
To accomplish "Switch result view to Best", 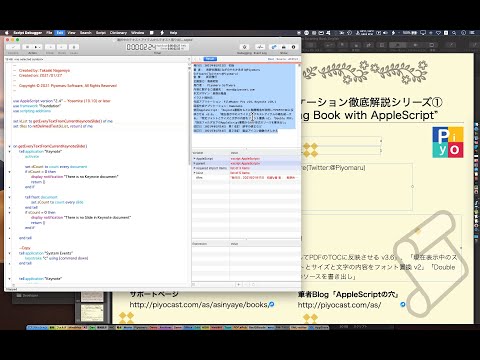I will click(x=271, y=59).
